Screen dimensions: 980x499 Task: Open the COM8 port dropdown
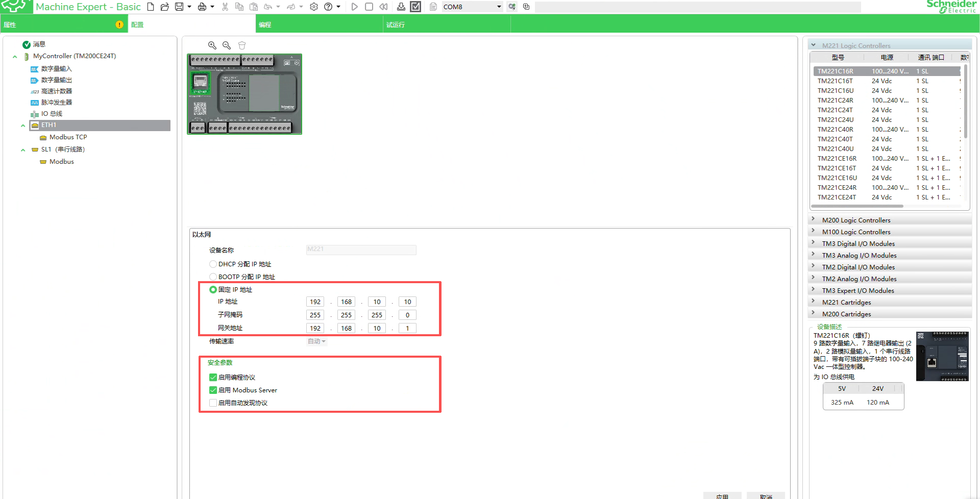[499, 7]
